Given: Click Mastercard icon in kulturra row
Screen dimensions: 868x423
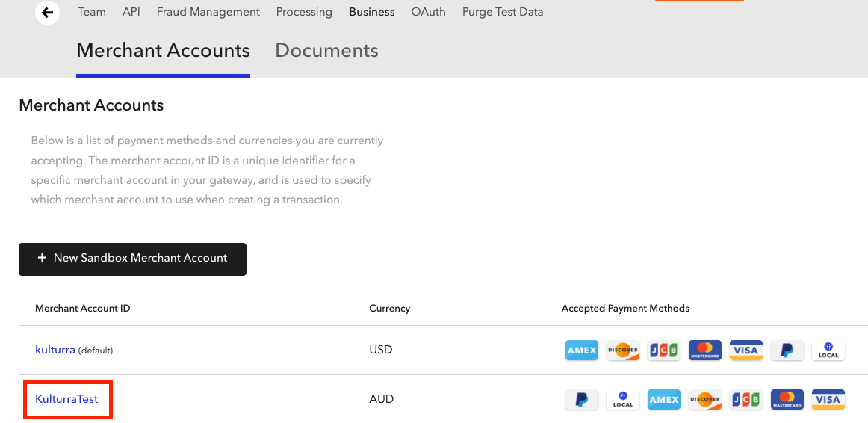Looking at the screenshot, I should [x=704, y=351].
